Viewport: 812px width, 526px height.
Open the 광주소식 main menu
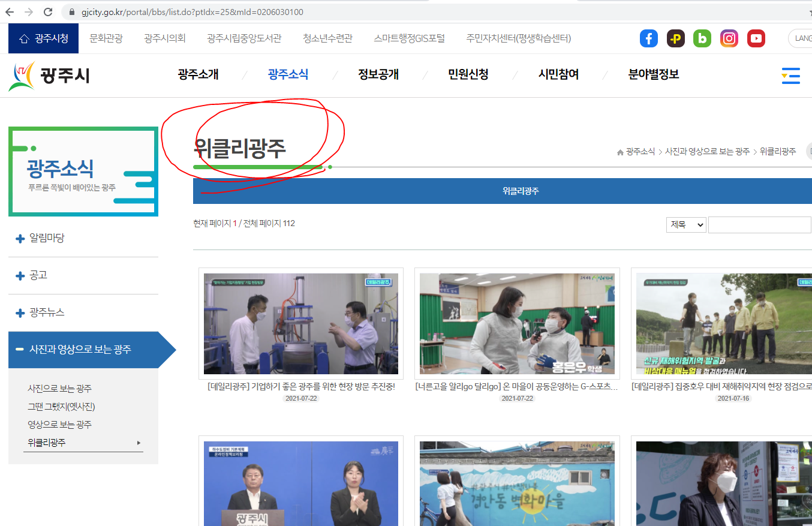(x=288, y=74)
